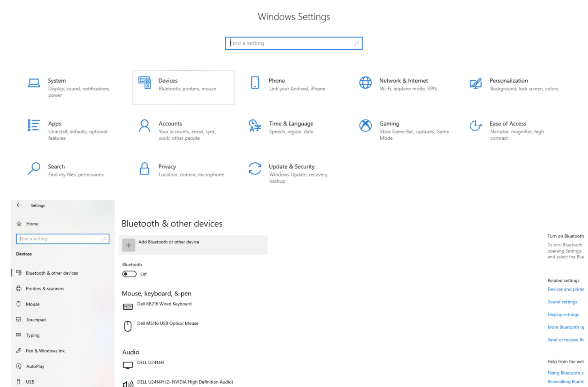The height and width of the screenshot is (387, 588).
Task: Click the Privacy lock icon
Action: [144, 169]
